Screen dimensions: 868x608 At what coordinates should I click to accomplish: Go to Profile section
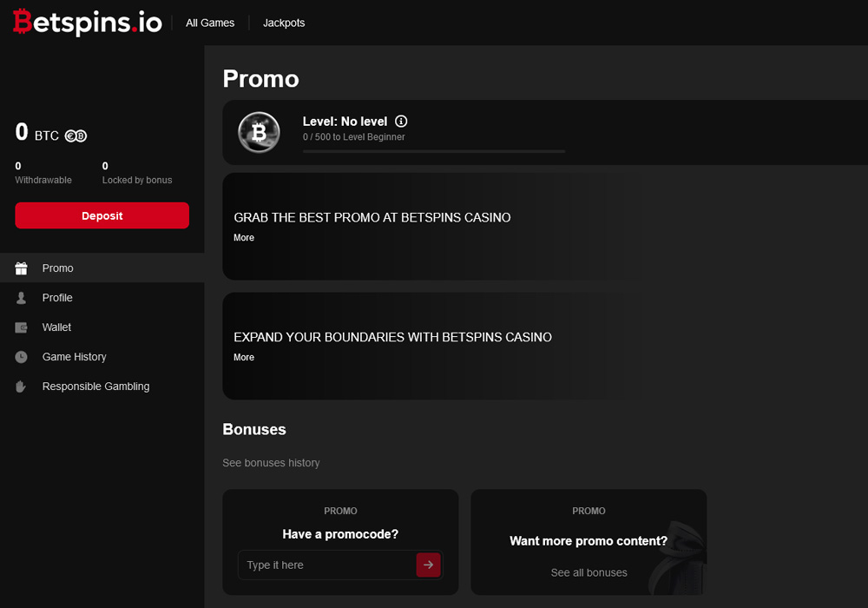[x=102, y=298]
